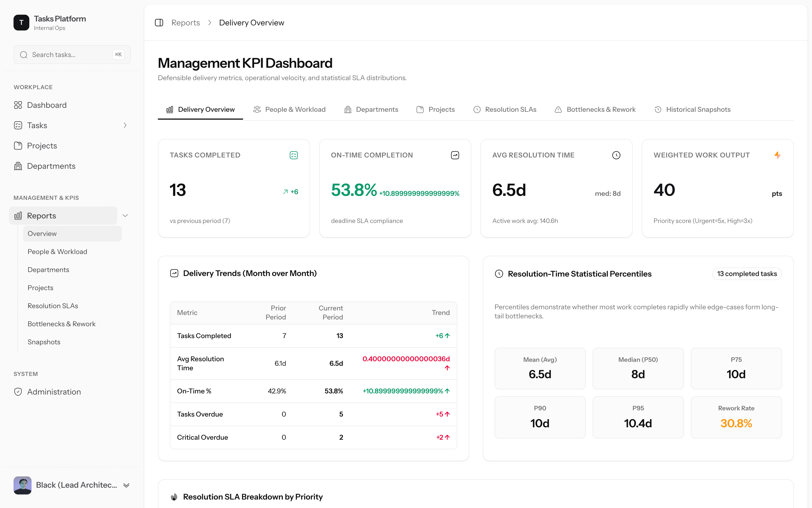Image resolution: width=812 pixels, height=508 pixels.
Task: Switch to the Delivery Overview tab
Action: point(200,110)
